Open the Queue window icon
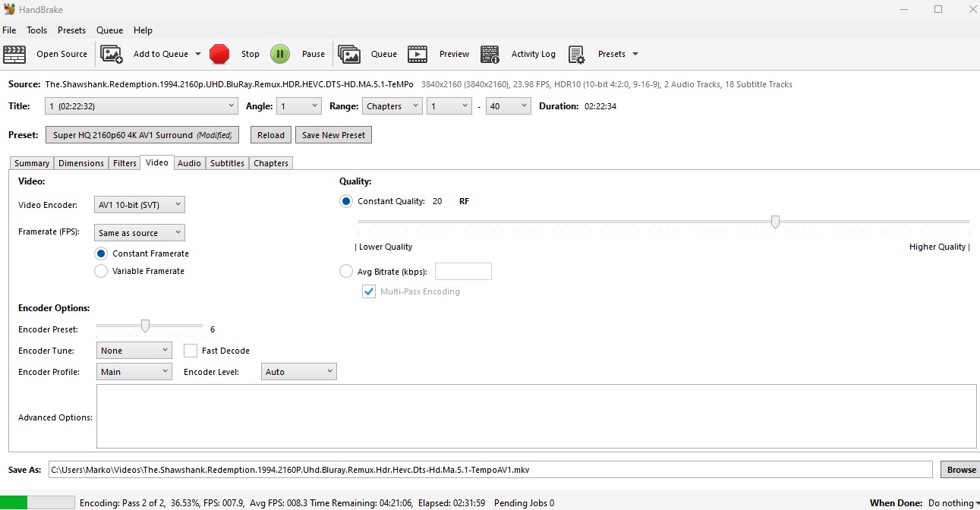Viewport: 980px width, 510px height. [349, 54]
